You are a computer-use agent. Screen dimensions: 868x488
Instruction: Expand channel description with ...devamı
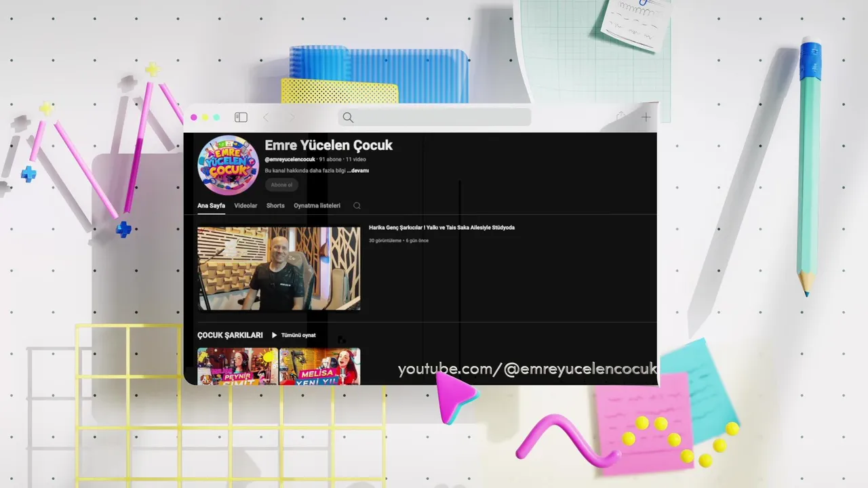click(x=358, y=171)
